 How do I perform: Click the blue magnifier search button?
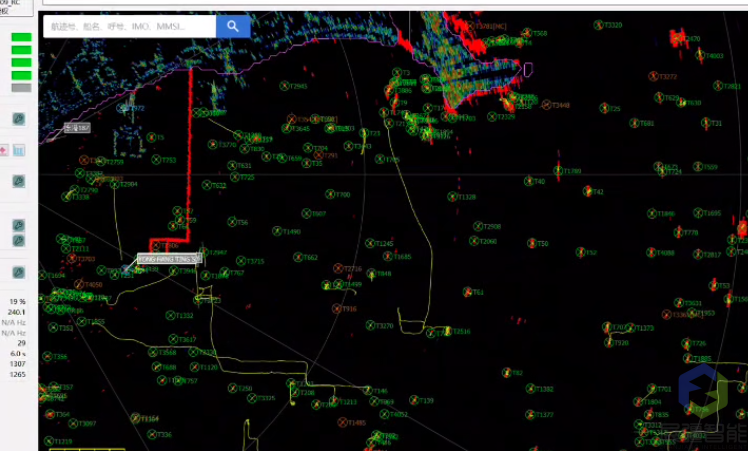[233, 26]
